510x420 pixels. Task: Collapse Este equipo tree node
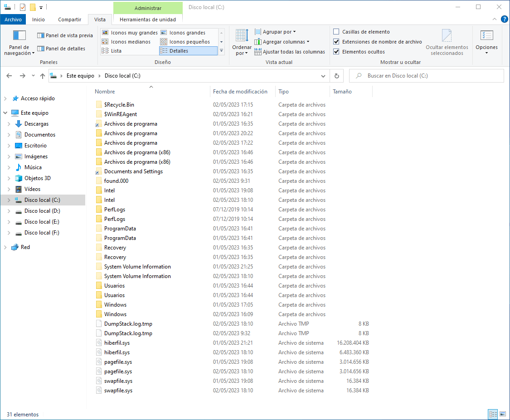pos(5,113)
